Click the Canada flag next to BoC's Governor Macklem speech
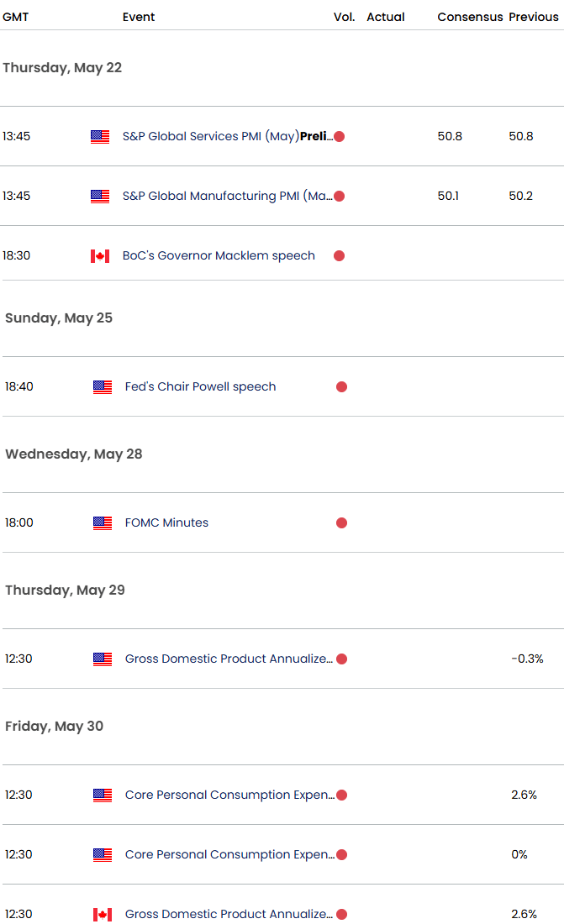Viewport: 564px width, 924px height. 100,255
